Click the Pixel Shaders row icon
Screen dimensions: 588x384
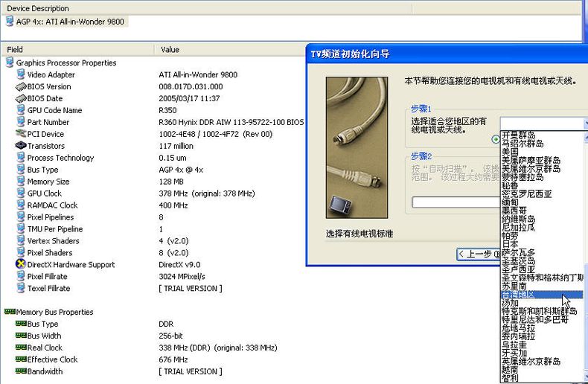tap(21, 252)
